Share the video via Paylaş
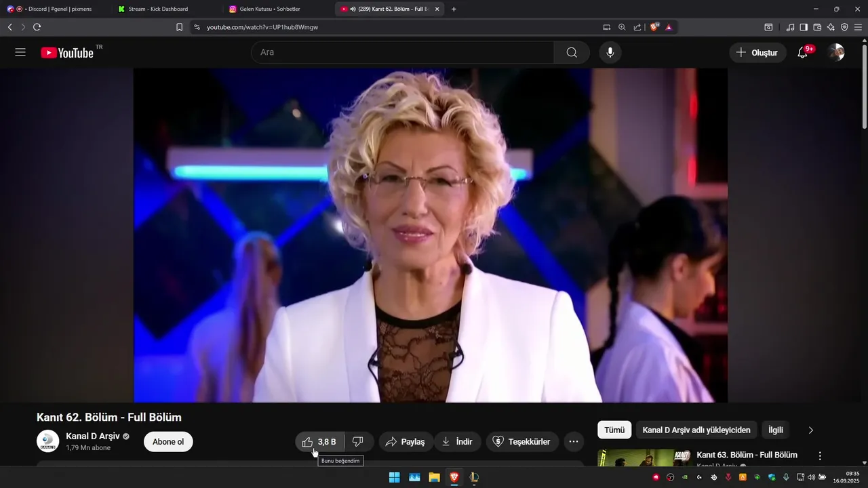The height and width of the screenshot is (488, 868). pyautogui.click(x=405, y=442)
